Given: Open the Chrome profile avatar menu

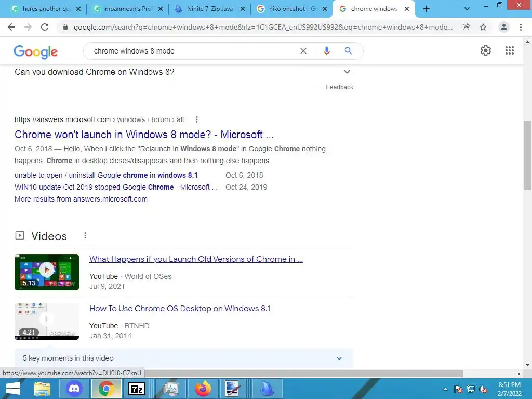Looking at the screenshot, I should [504, 27].
